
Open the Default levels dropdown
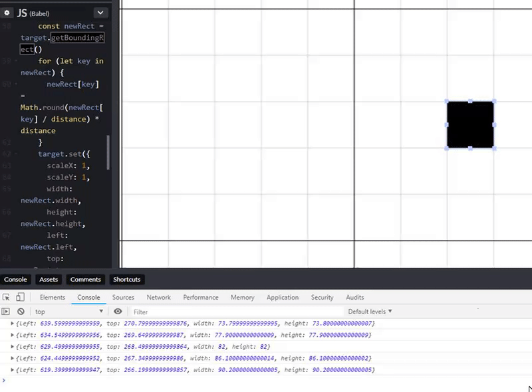(370, 312)
